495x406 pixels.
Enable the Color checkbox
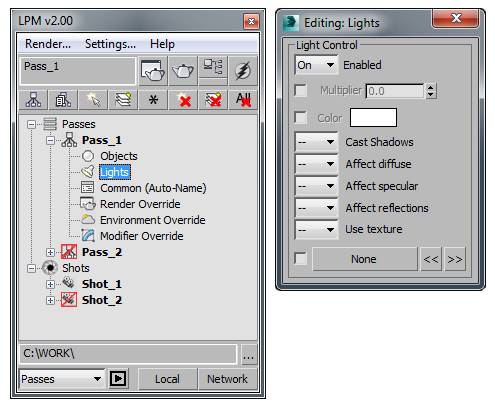(301, 117)
